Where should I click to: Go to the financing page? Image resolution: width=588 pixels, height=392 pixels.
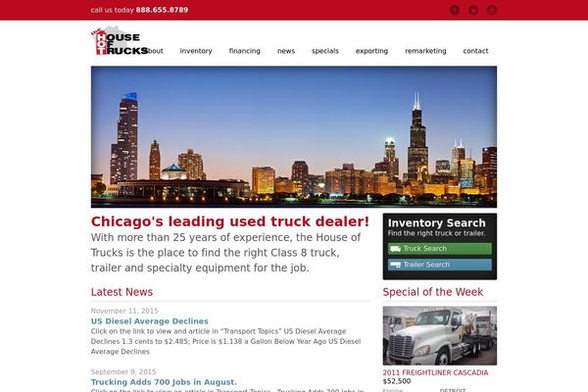tap(244, 51)
